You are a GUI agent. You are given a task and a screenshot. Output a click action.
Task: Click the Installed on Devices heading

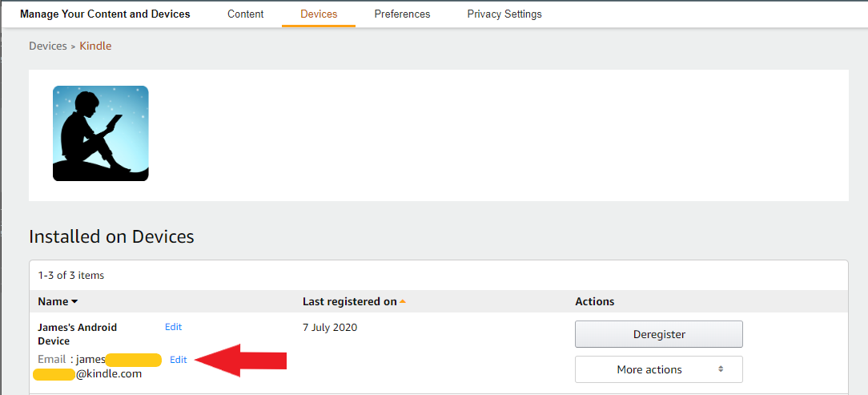click(x=111, y=236)
